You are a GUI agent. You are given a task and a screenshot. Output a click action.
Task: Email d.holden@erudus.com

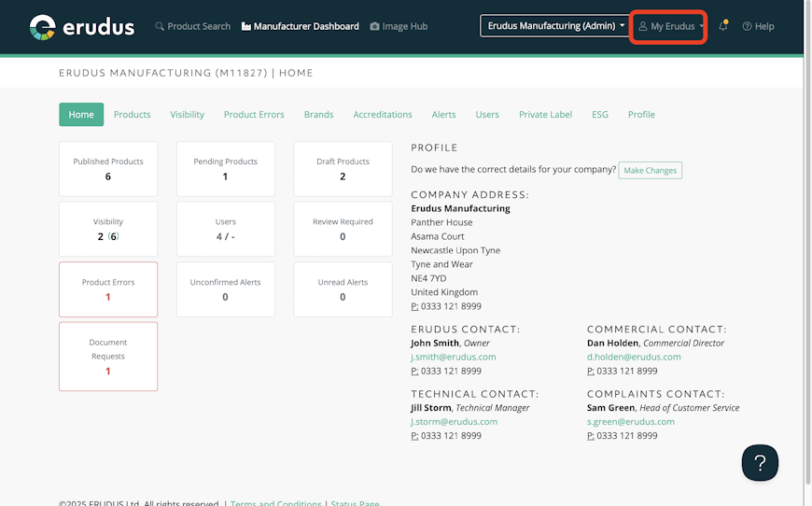pyautogui.click(x=634, y=357)
